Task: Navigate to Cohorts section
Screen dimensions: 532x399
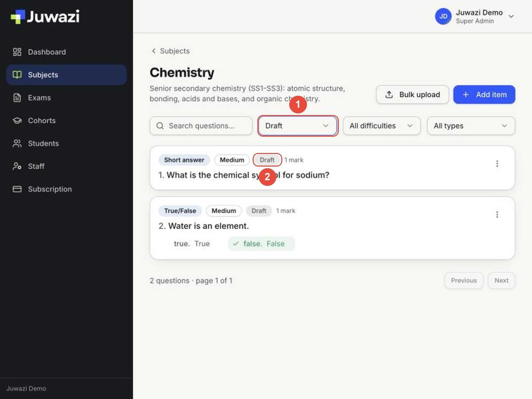Action: 66,121
